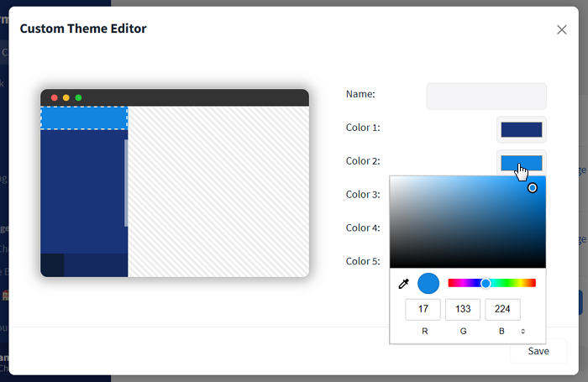Click the green dot in preview titlebar
The height and width of the screenshot is (382, 588).
pyautogui.click(x=78, y=97)
